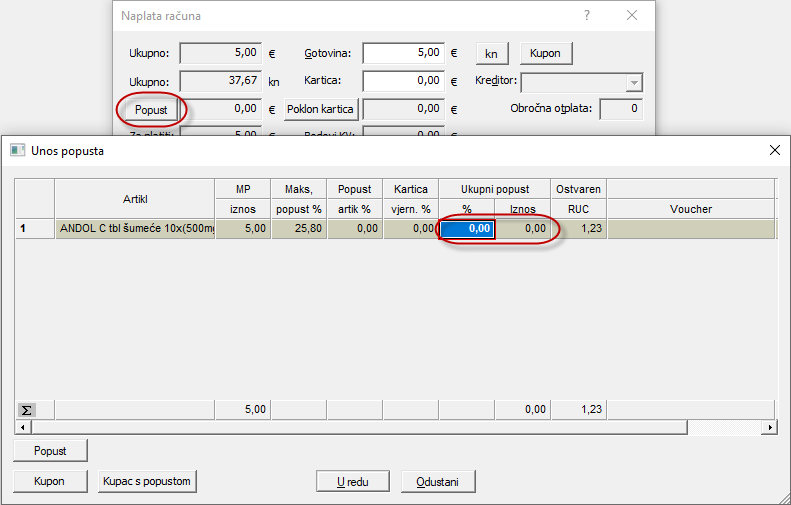Click Kupac s popustom button
Viewport: 791px width, 505px height.
point(146,481)
